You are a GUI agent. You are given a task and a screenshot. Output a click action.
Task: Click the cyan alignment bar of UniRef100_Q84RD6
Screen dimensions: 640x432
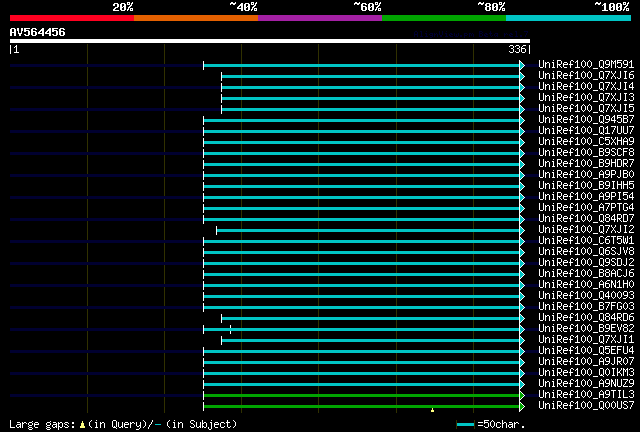[370, 318]
